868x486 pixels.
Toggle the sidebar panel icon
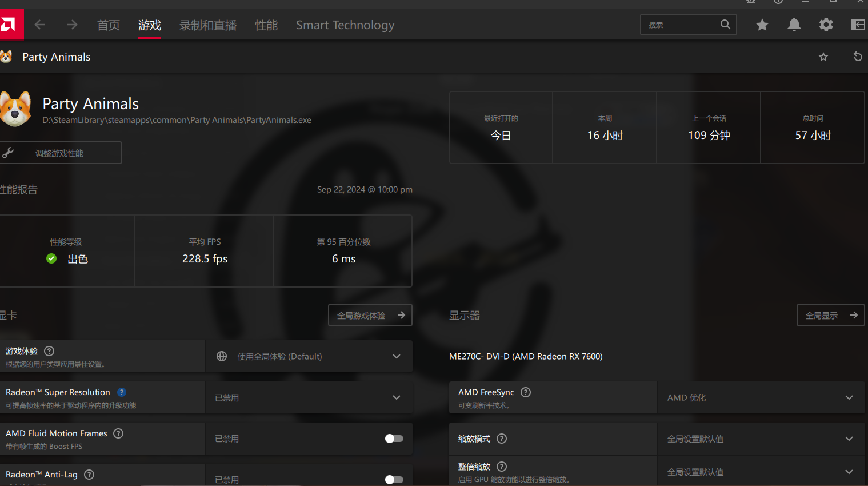[858, 25]
